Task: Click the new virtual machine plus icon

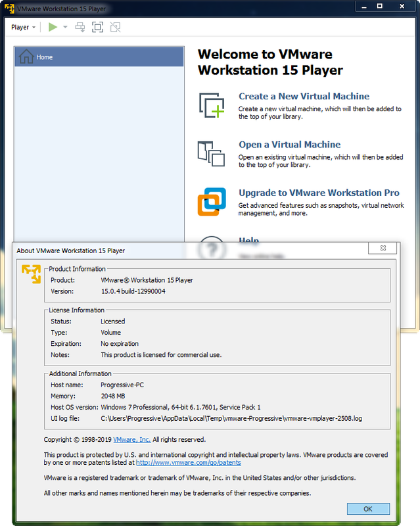Action: pyautogui.click(x=212, y=105)
